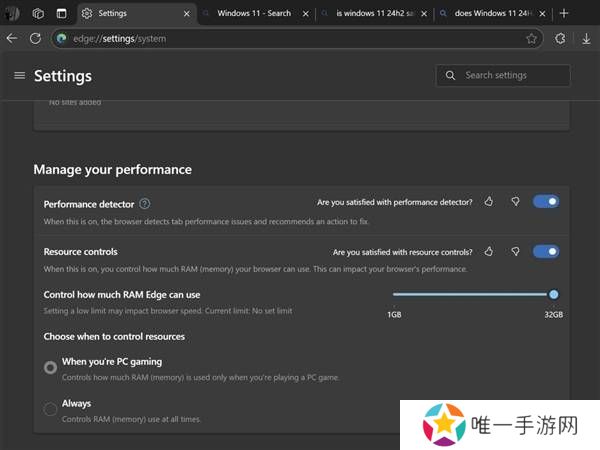Screen dimensions: 600x450
Task: Switch to the does Windows 11 24H tab
Action: (492, 13)
